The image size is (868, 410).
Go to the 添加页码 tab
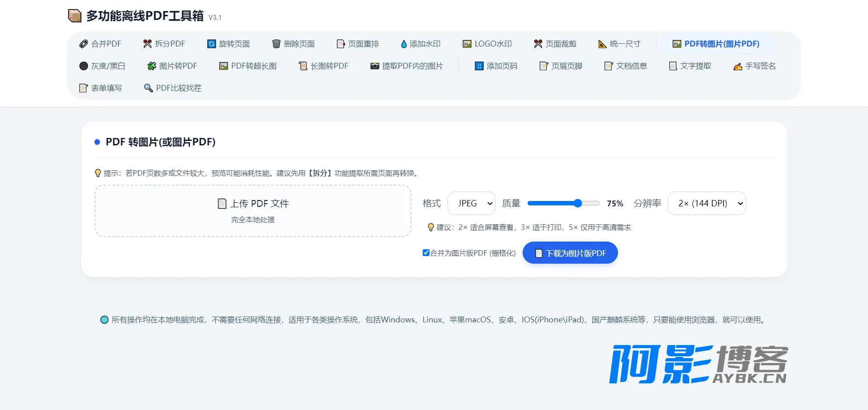496,66
